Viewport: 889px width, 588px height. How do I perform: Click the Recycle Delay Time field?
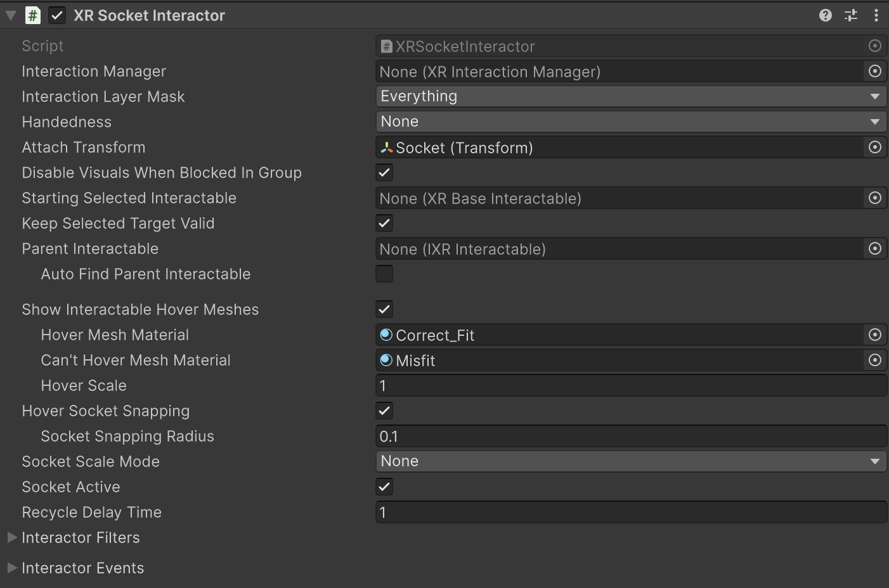631,512
